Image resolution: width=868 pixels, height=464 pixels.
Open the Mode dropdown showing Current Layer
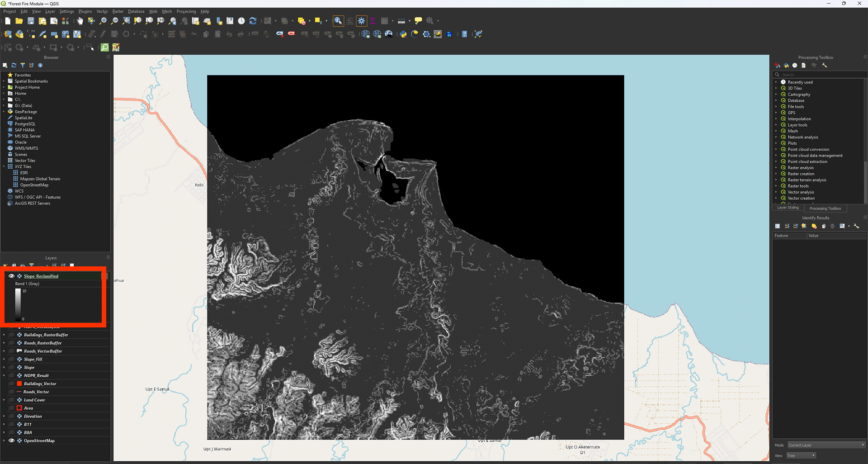pyautogui.click(x=826, y=445)
